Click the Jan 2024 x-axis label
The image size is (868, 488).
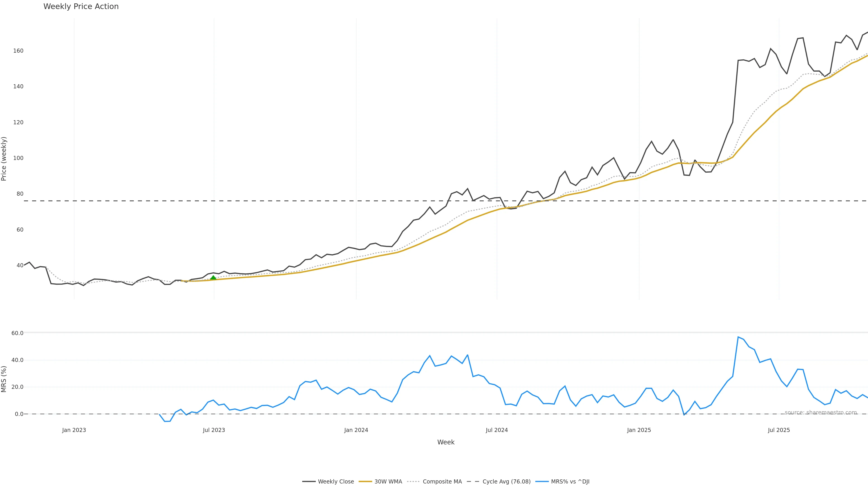click(x=356, y=430)
